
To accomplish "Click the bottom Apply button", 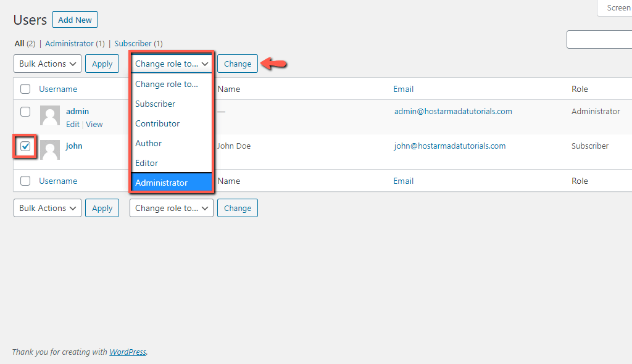I will click(102, 208).
